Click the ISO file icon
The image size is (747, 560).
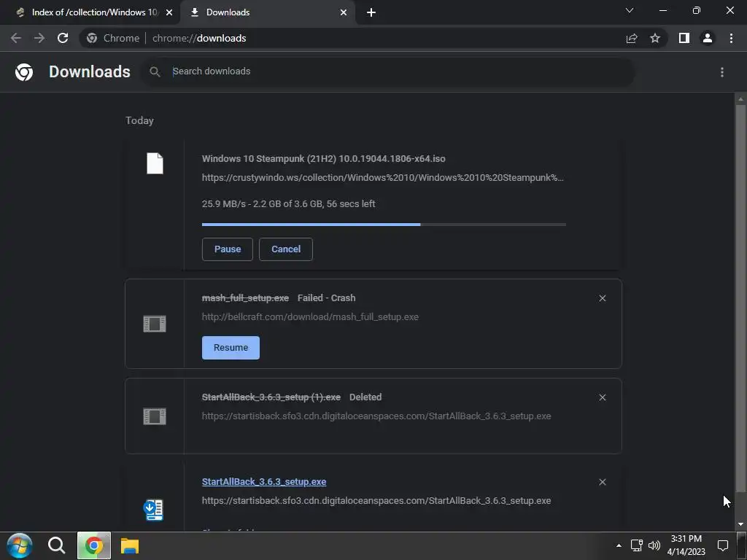[155, 163]
